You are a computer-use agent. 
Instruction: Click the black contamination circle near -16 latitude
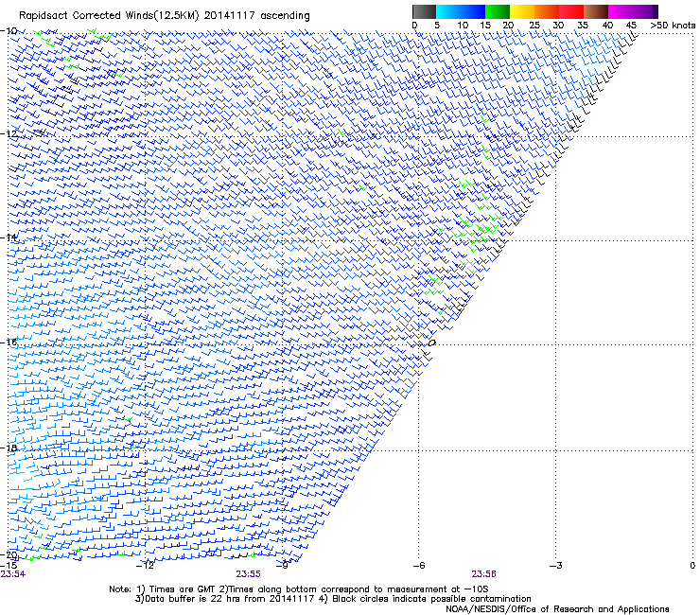point(431,343)
